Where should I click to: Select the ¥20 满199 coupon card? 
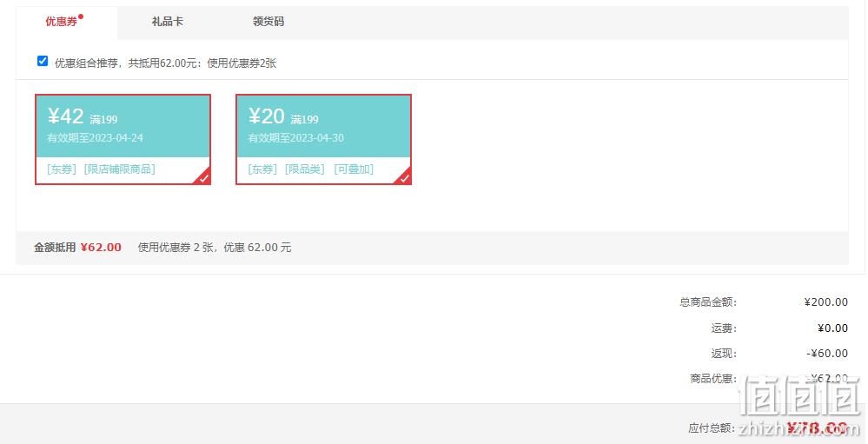(x=323, y=139)
